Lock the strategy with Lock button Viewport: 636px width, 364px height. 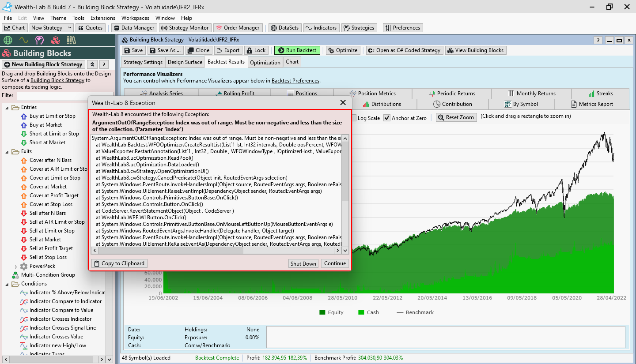pyautogui.click(x=256, y=50)
